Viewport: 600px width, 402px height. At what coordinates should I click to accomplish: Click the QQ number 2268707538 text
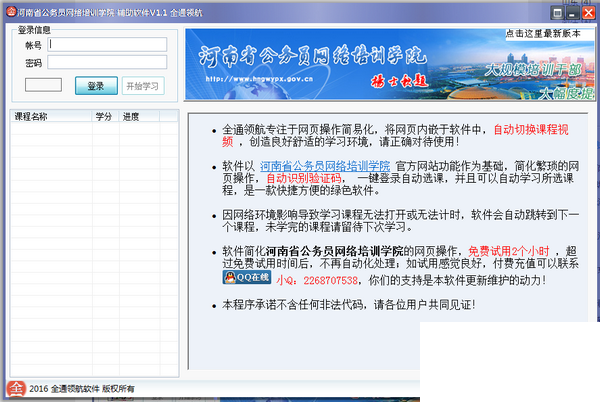331,280
